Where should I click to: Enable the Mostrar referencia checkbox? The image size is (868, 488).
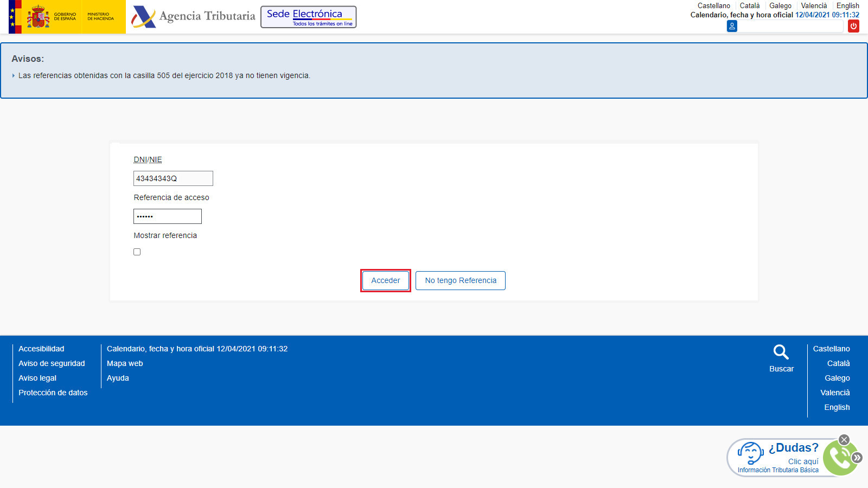point(137,252)
